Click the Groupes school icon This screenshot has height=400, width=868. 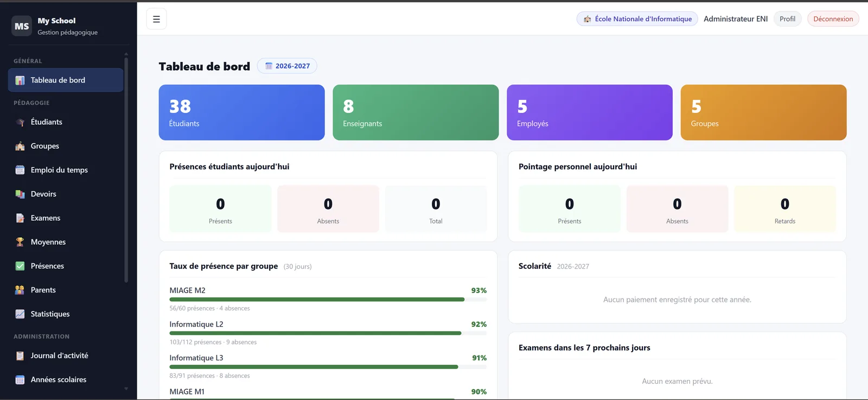point(20,146)
